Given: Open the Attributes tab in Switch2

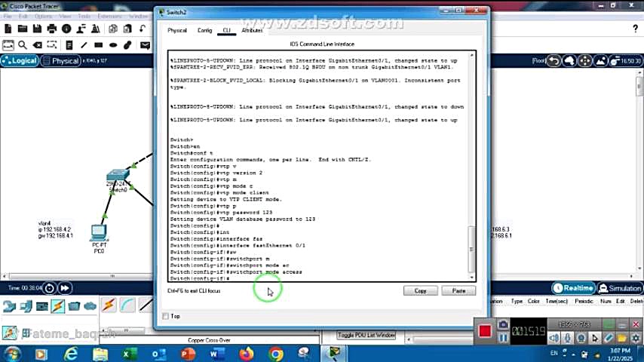Looking at the screenshot, I should pos(252,30).
